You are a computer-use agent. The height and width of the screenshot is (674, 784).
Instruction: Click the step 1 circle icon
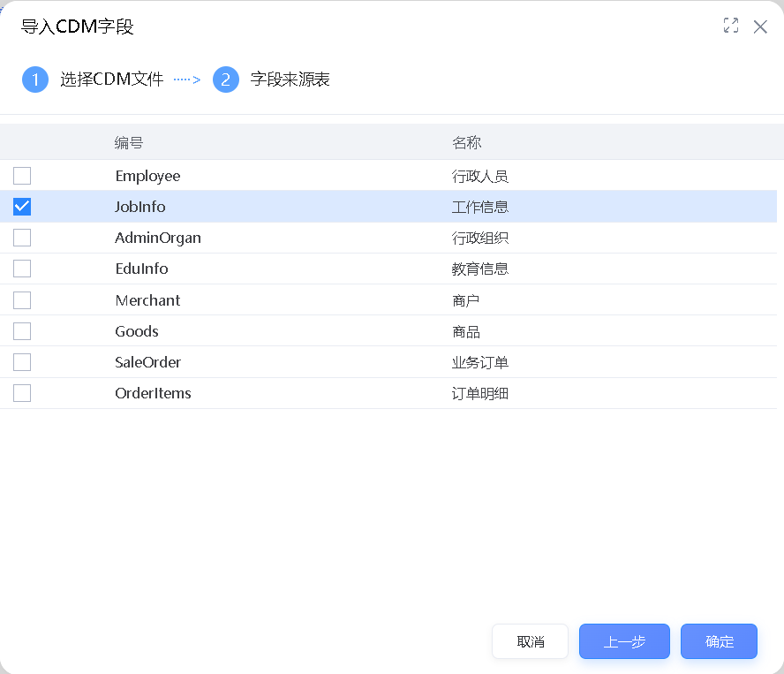tap(34, 79)
